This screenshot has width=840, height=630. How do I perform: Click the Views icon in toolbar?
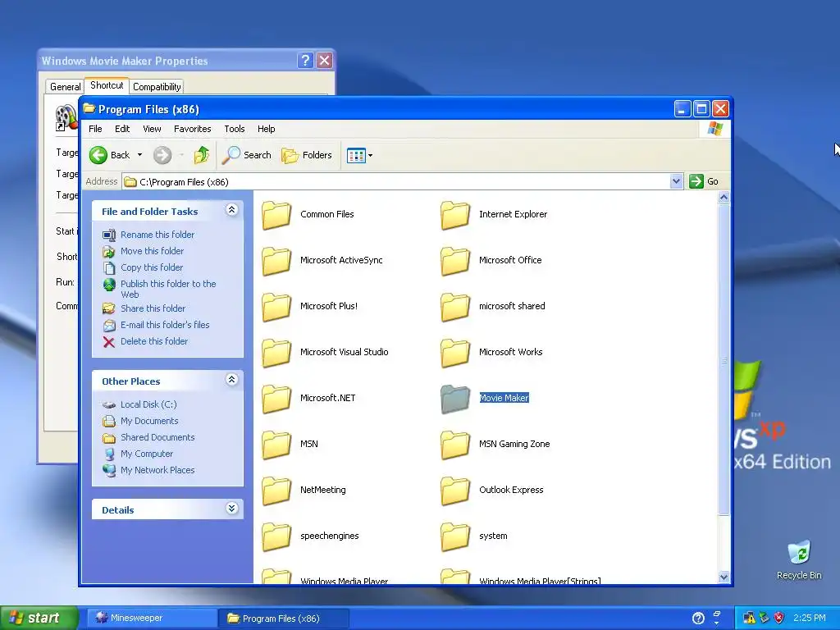(x=356, y=155)
